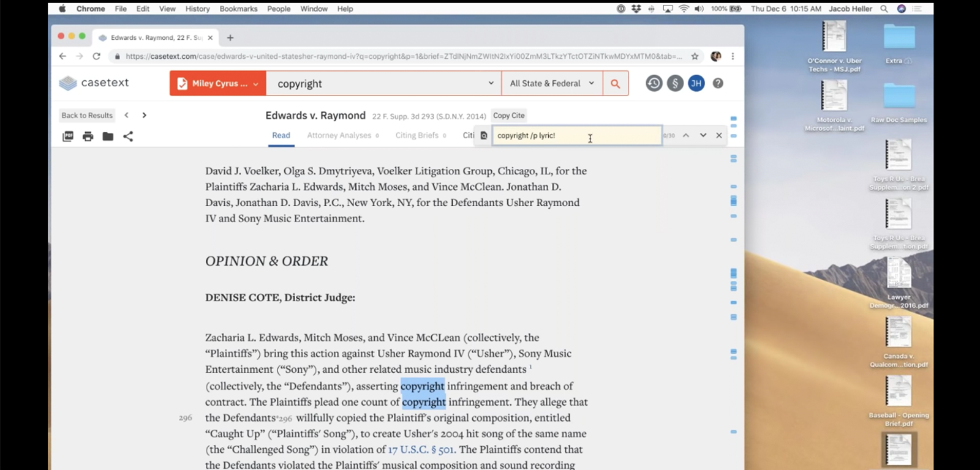Viewport: 980px width, 470px height.
Task: Bookmark the page with the star icon
Action: click(x=695, y=56)
